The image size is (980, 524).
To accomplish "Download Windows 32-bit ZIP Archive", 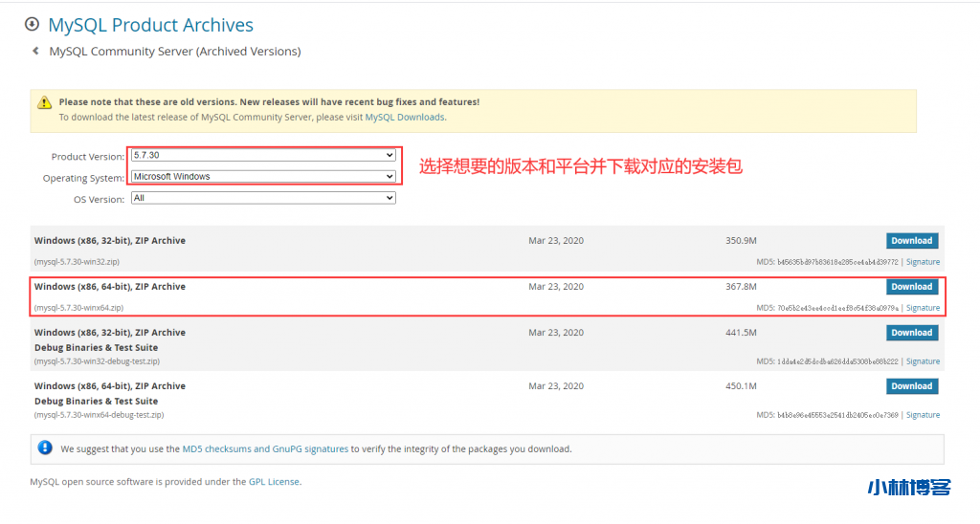I will (x=911, y=241).
